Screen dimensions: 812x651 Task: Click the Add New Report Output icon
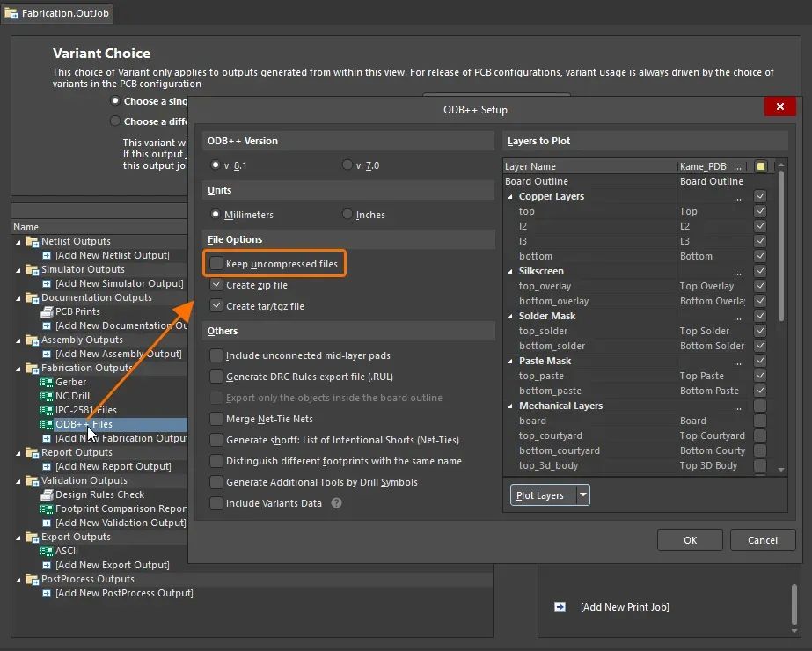click(47, 466)
